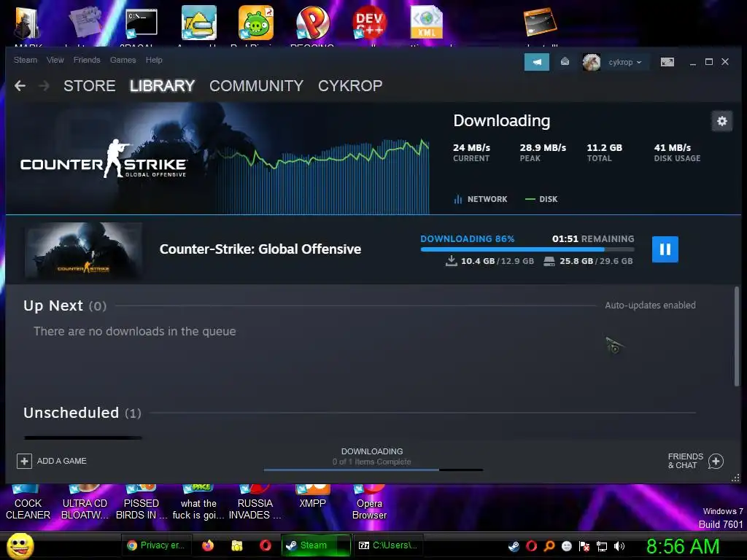Image resolution: width=747 pixels, height=560 pixels.
Task: Click the bottom DOWNLOADING status bar
Action: pyautogui.click(x=372, y=459)
